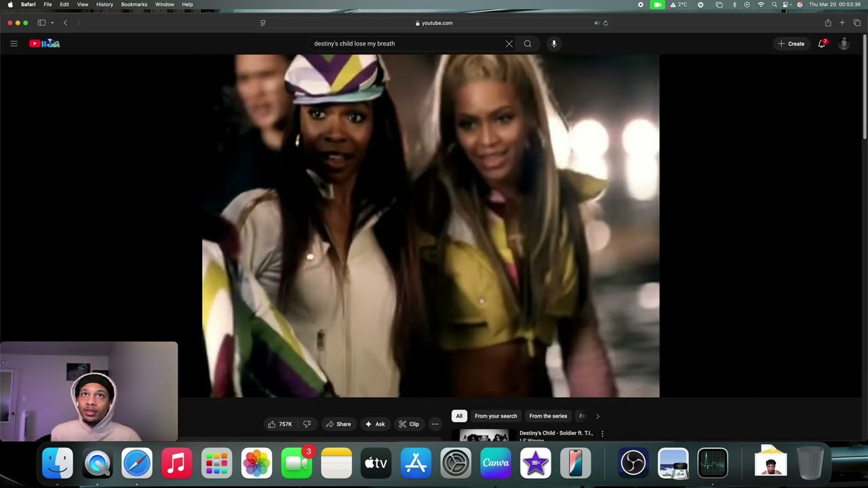Dislike the video with the thumbs-down
This screenshot has height=488, width=868.
[x=307, y=424]
